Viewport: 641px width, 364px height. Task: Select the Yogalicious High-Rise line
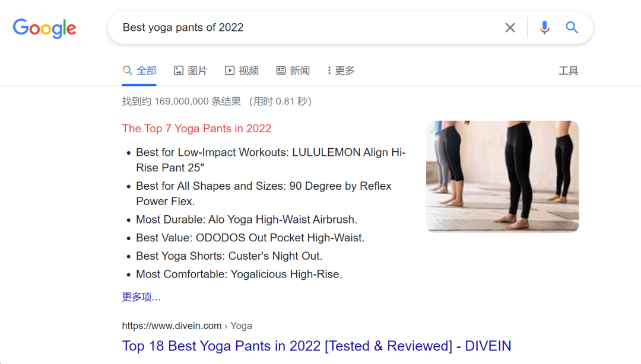pyautogui.click(x=239, y=274)
